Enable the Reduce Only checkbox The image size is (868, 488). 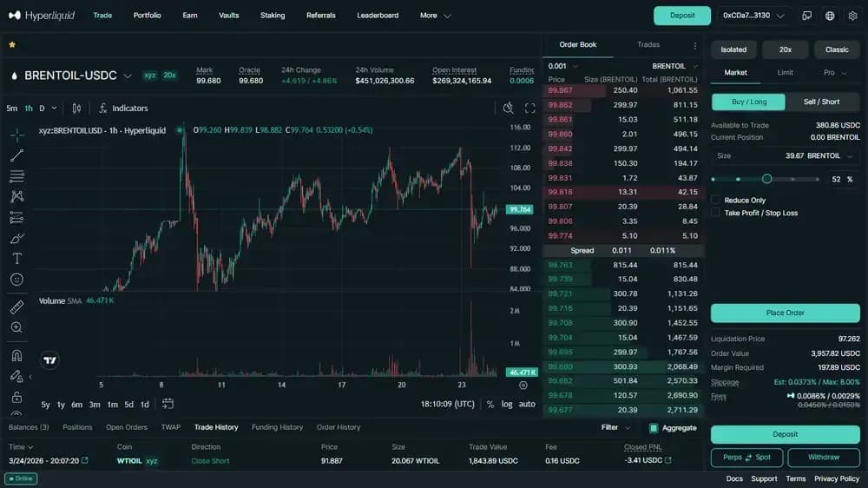coord(716,200)
